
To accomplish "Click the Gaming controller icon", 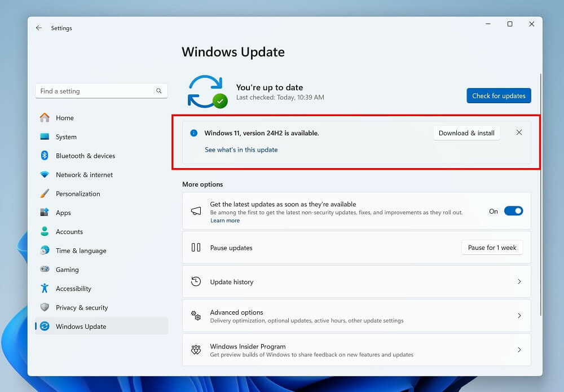I will click(x=45, y=269).
